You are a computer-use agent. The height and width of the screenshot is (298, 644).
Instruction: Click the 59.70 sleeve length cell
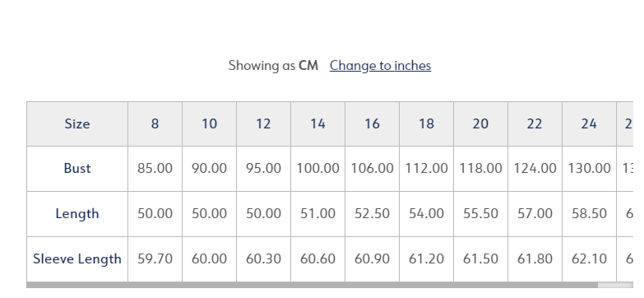tap(155, 259)
